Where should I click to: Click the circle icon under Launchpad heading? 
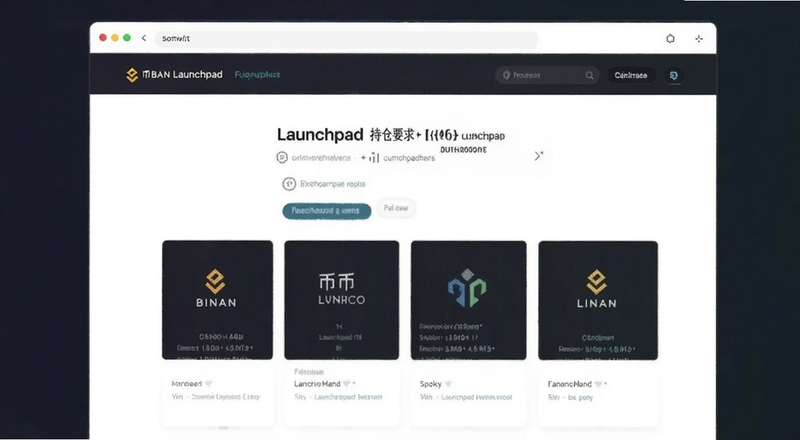tap(282, 158)
